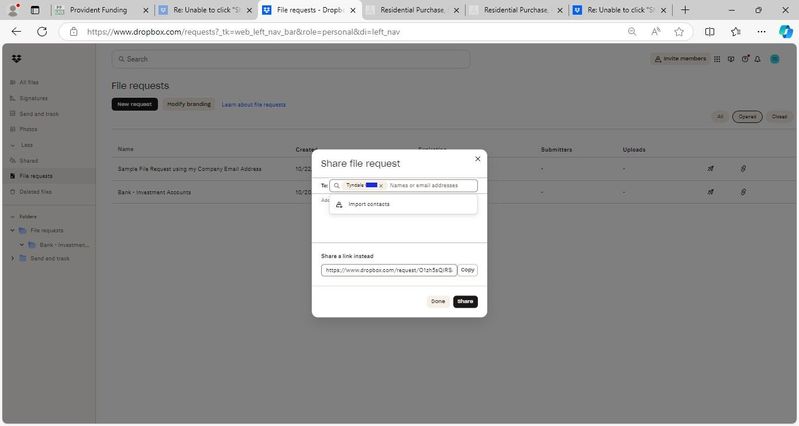The height and width of the screenshot is (426, 799).
Task: Open Send and track in the sidebar menu
Action: 39,114
